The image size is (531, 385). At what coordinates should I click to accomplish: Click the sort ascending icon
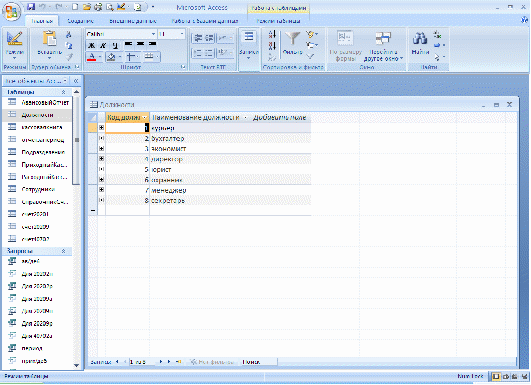coord(272,34)
